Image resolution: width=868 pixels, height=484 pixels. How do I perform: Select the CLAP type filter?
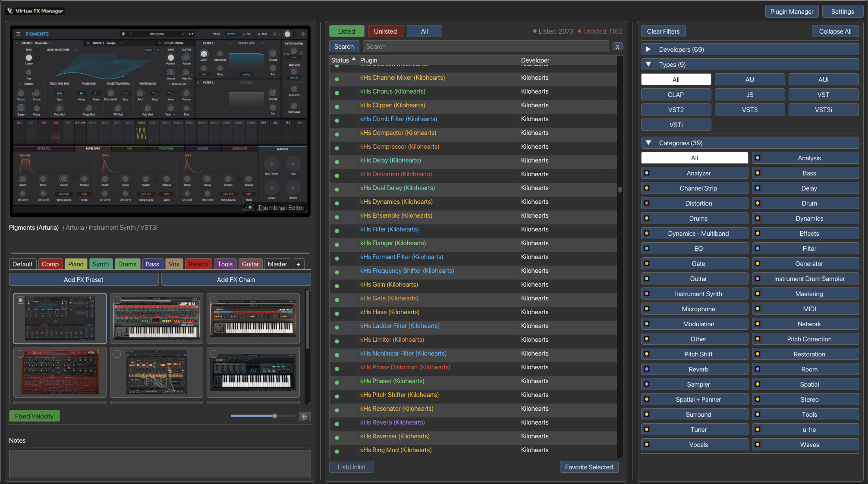pos(676,94)
